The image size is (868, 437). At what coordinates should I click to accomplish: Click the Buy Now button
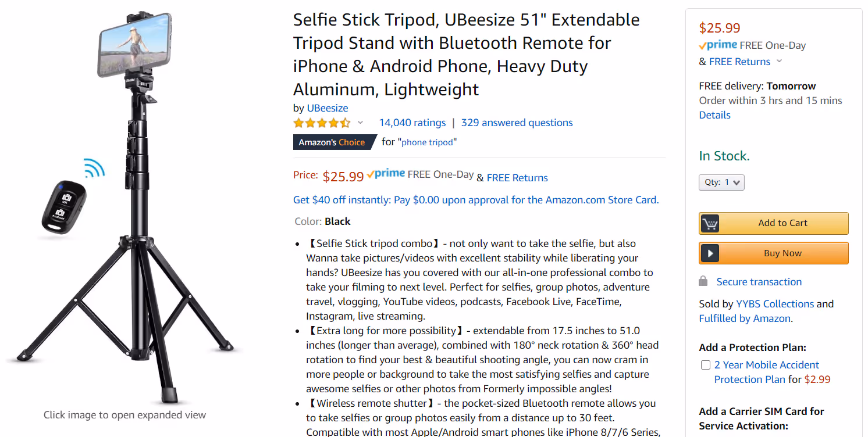point(774,252)
